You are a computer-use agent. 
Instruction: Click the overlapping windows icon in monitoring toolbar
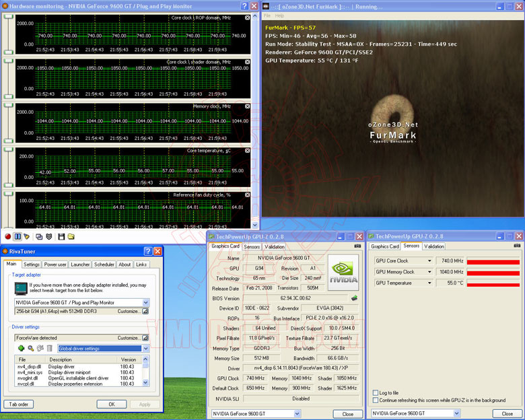pyautogui.click(x=39, y=236)
